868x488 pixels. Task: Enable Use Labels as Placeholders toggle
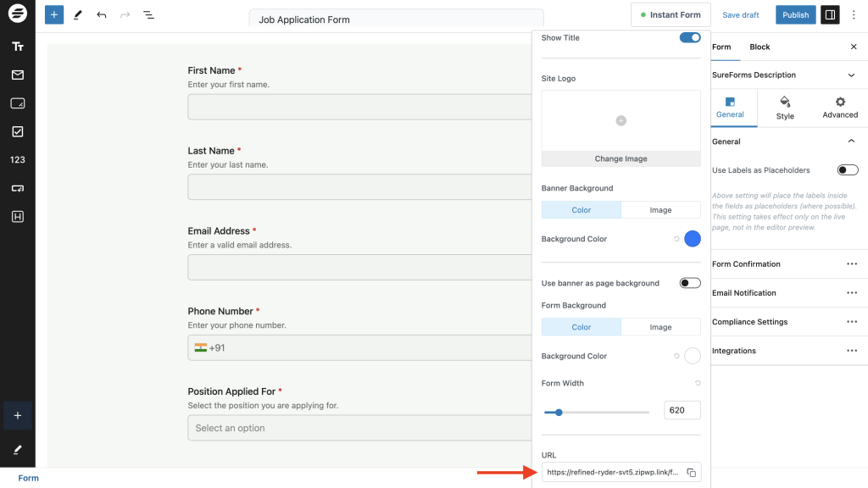(847, 170)
